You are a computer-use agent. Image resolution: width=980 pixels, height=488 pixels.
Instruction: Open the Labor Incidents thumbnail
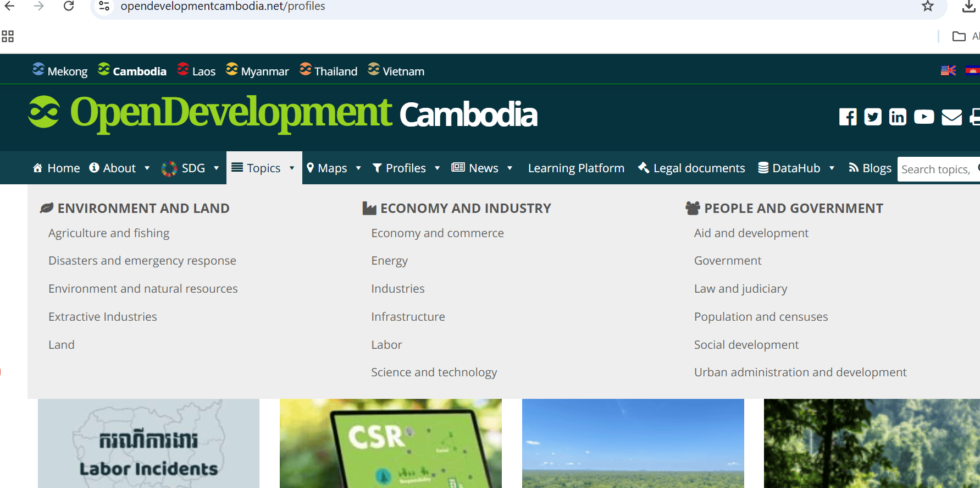148,443
